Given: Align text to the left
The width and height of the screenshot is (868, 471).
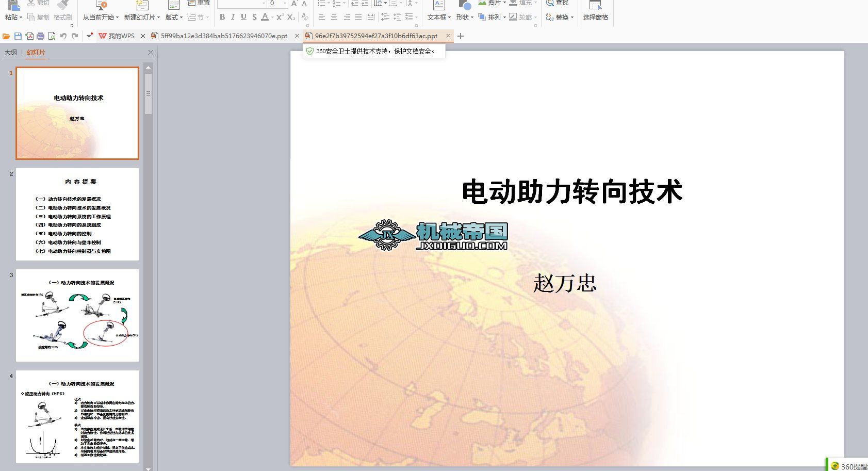Looking at the screenshot, I should click(x=322, y=17).
